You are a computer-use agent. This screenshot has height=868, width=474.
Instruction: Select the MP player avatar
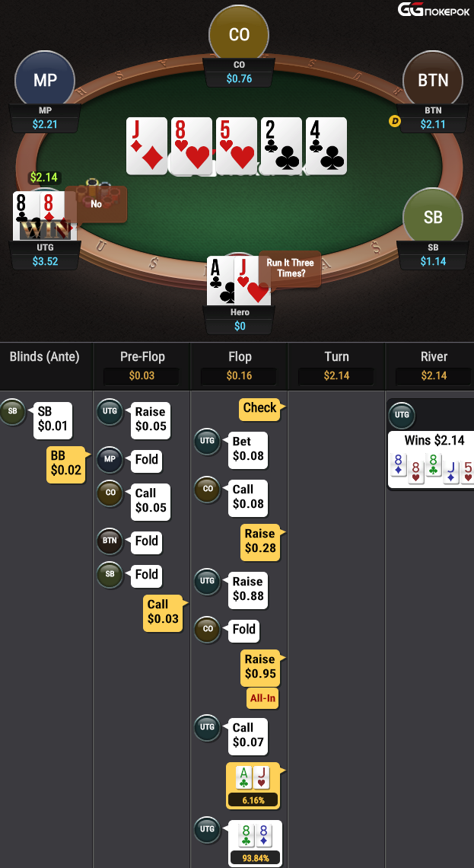point(45,80)
